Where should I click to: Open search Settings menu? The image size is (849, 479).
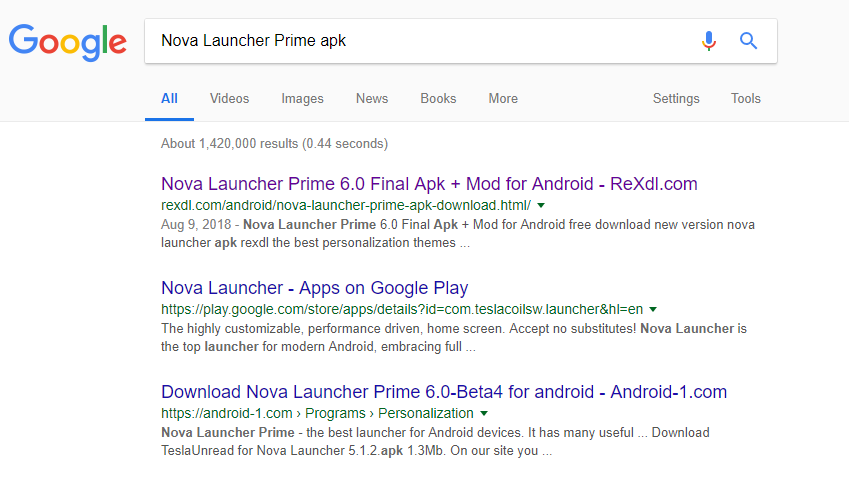pos(676,99)
